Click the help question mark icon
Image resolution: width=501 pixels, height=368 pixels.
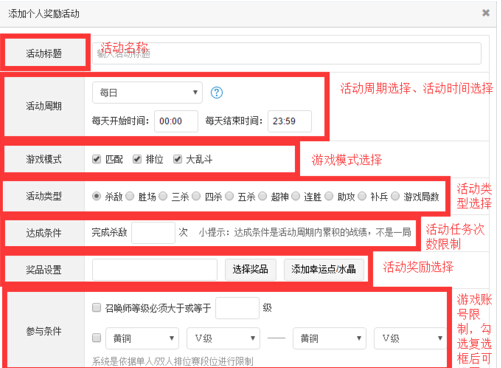coord(217,92)
